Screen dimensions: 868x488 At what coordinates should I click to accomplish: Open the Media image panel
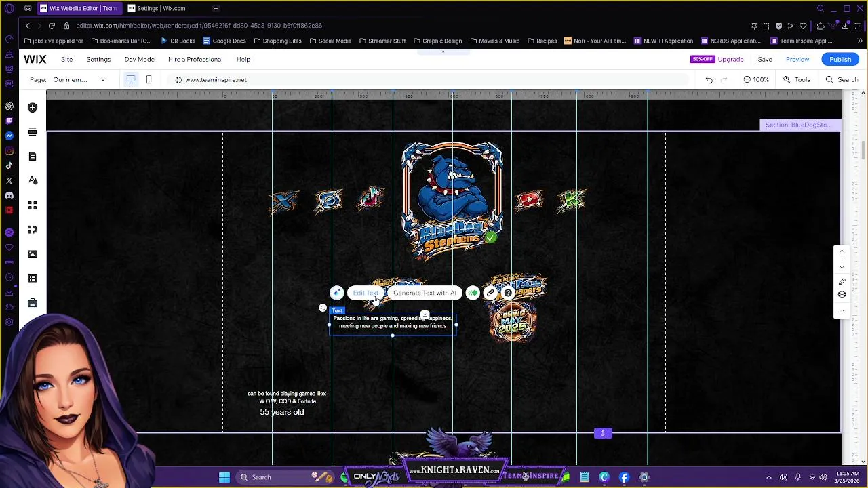[33, 254]
